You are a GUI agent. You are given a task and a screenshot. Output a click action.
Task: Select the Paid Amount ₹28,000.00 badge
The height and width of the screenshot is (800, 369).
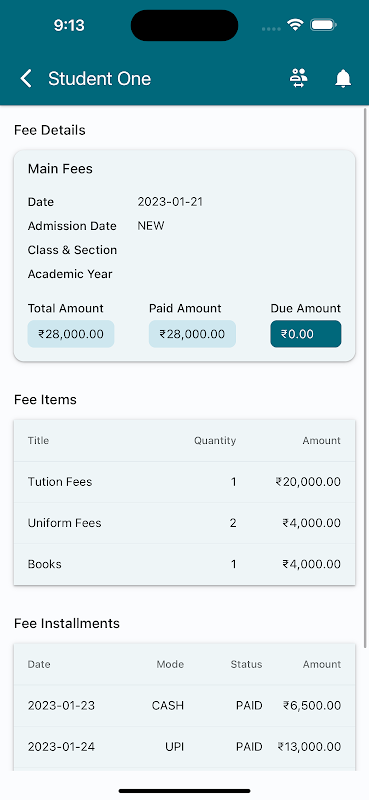point(192,334)
